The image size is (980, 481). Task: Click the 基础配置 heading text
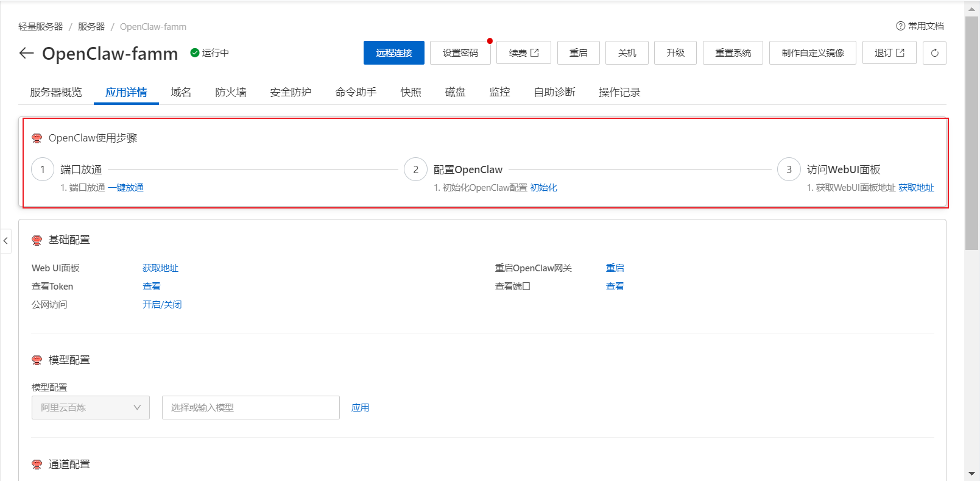pos(69,240)
